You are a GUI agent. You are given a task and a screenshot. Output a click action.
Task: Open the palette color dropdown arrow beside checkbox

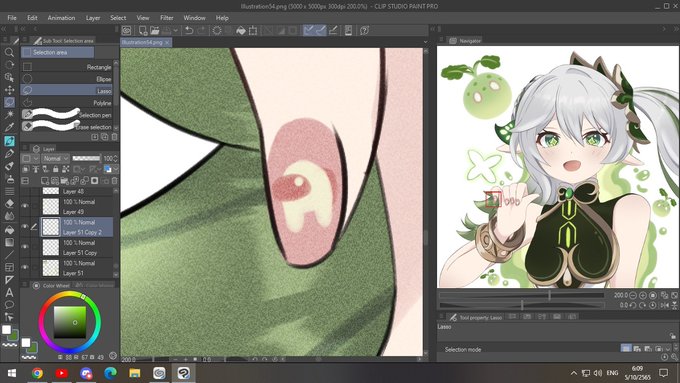pos(36,158)
